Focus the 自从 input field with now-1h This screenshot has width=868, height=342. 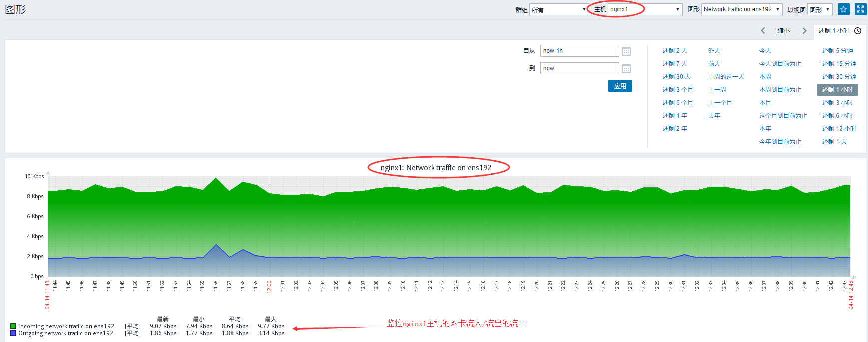579,51
